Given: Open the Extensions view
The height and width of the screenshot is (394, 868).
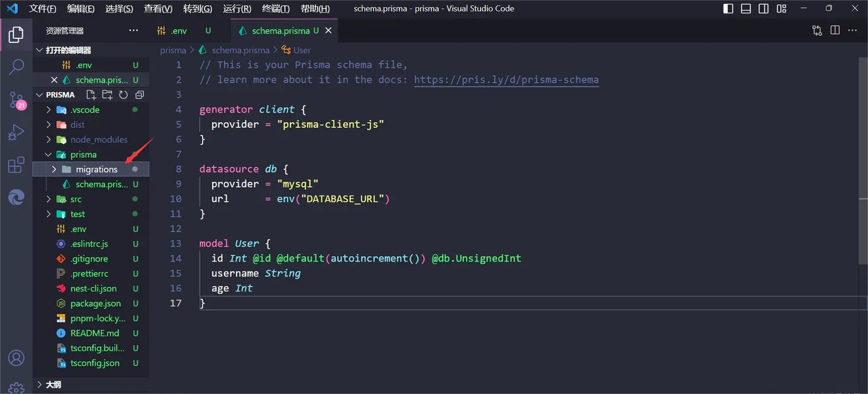Looking at the screenshot, I should [x=16, y=166].
